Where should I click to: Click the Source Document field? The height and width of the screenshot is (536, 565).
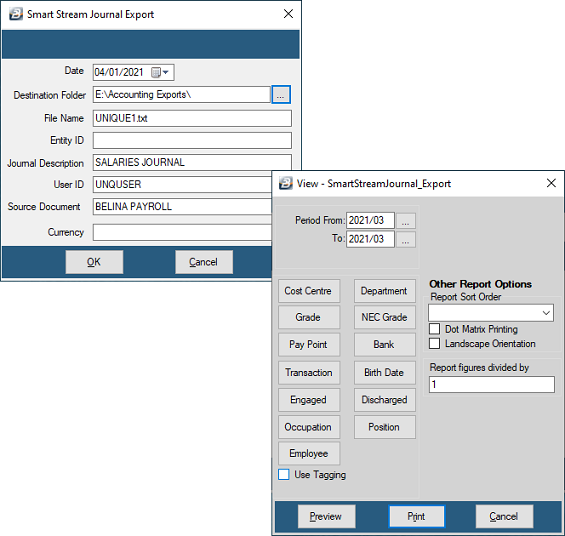pyautogui.click(x=182, y=206)
